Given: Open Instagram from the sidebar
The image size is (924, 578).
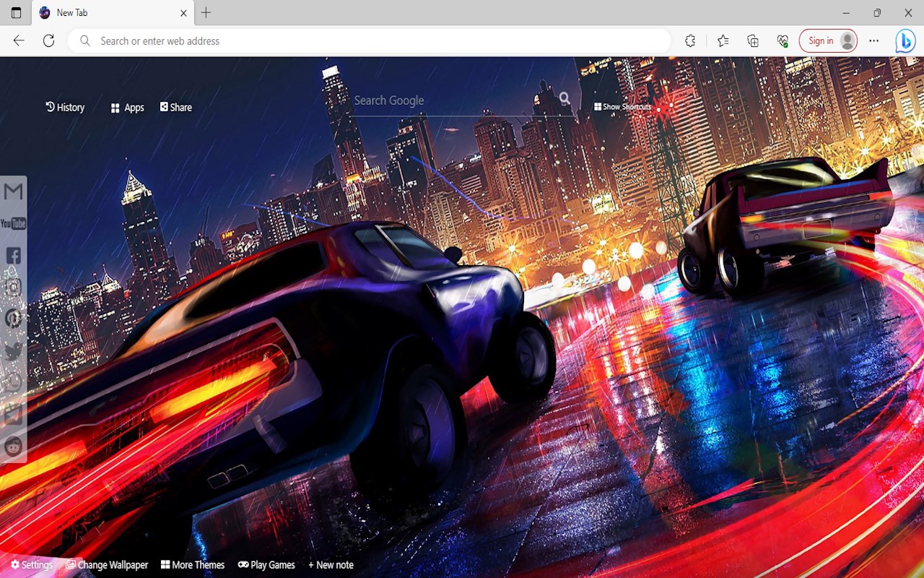Looking at the screenshot, I should coord(13,287).
